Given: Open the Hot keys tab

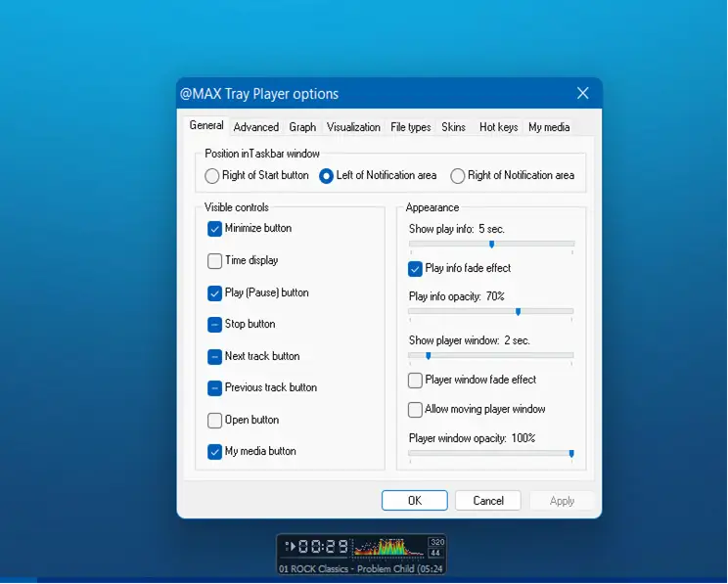Looking at the screenshot, I should [x=498, y=127].
